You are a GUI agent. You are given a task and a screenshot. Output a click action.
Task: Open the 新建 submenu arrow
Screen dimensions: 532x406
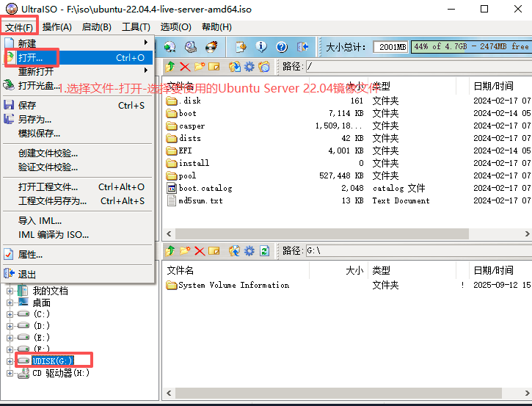[x=146, y=43]
